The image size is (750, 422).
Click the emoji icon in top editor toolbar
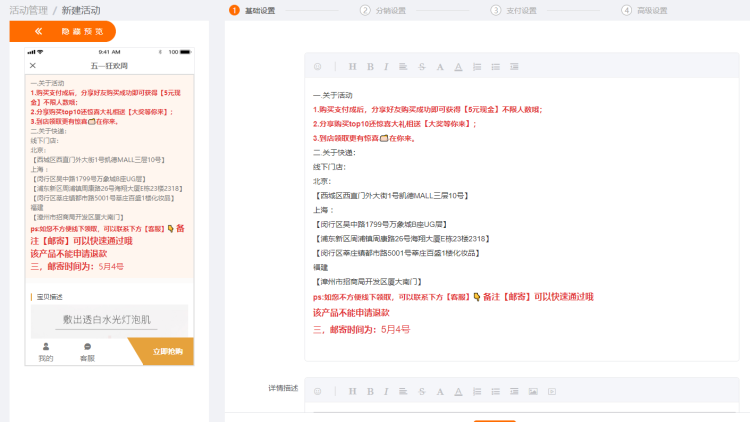318,67
